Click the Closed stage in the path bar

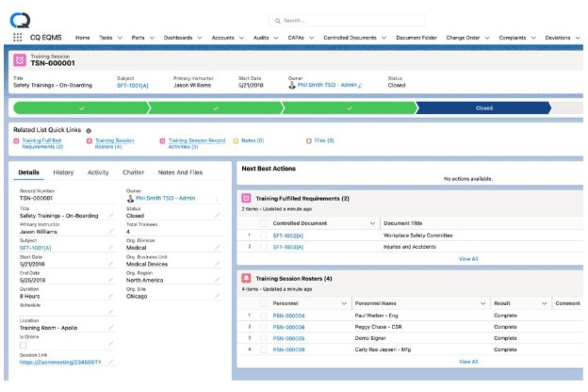point(484,108)
